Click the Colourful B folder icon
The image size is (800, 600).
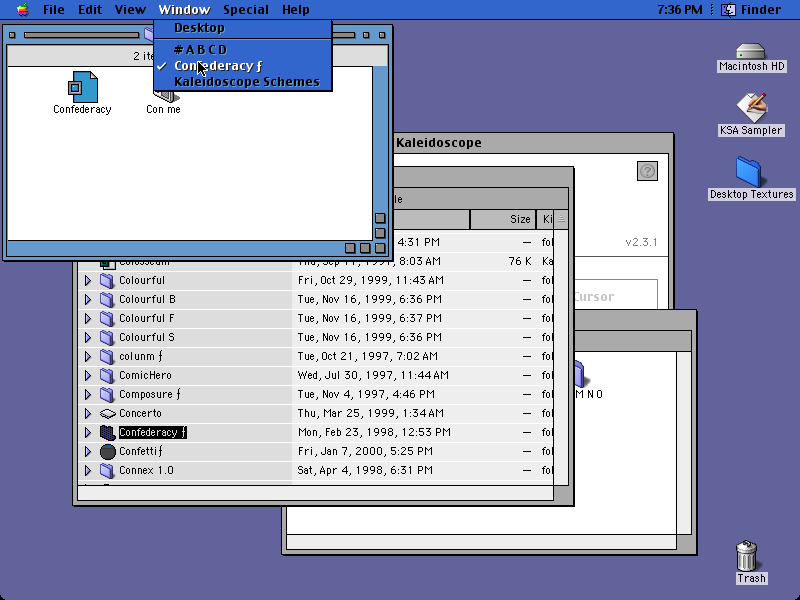[x=107, y=299]
